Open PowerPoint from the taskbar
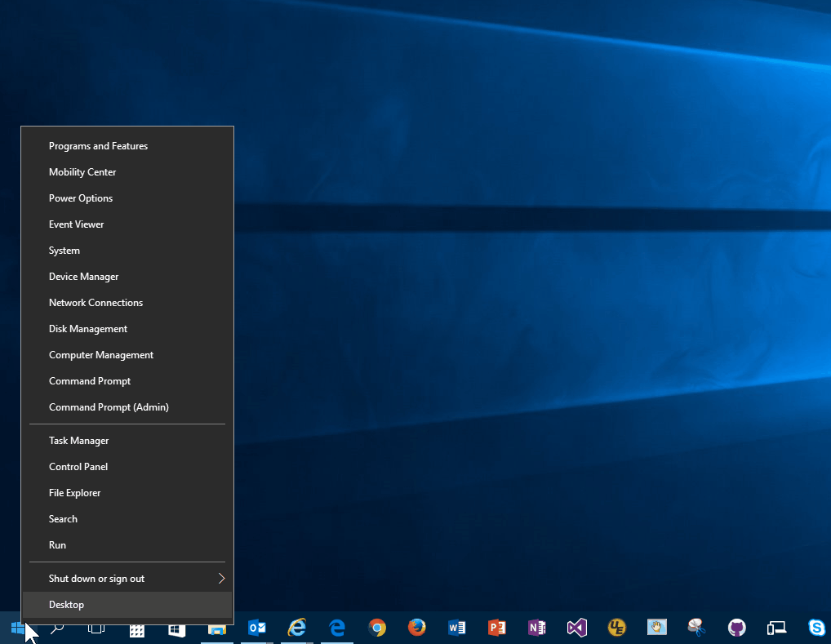 tap(496, 628)
